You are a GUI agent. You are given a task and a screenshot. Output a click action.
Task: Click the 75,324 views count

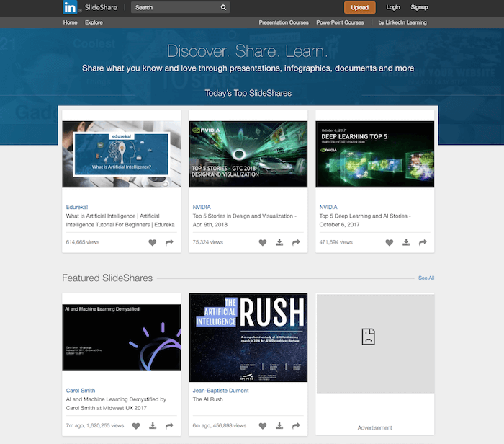[207, 242]
